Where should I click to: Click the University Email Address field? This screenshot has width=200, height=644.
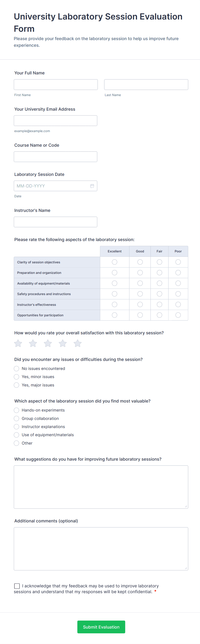tap(55, 121)
